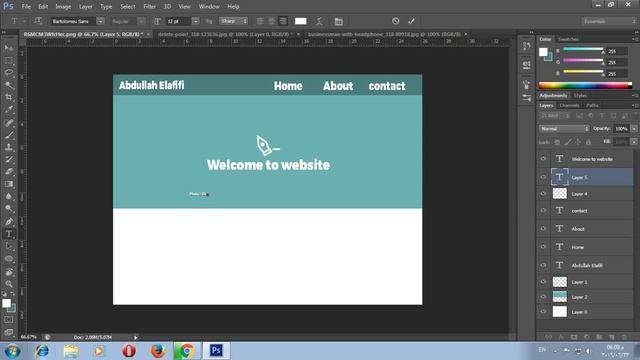Hide Layer 4
This screenshot has width=640, height=360.
543,194
